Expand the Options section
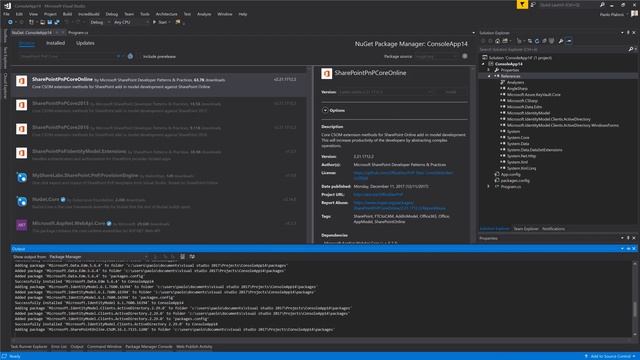This screenshot has width=640, height=360. point(325,110)
